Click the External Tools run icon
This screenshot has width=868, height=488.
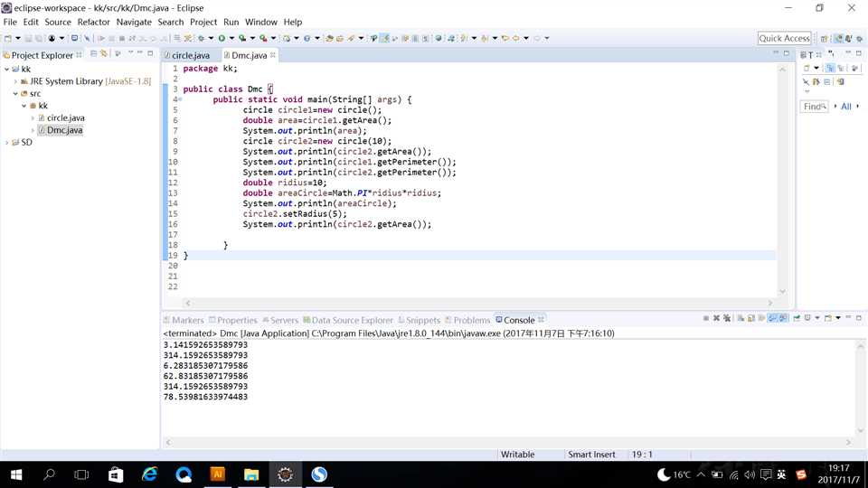click(263, 38)
